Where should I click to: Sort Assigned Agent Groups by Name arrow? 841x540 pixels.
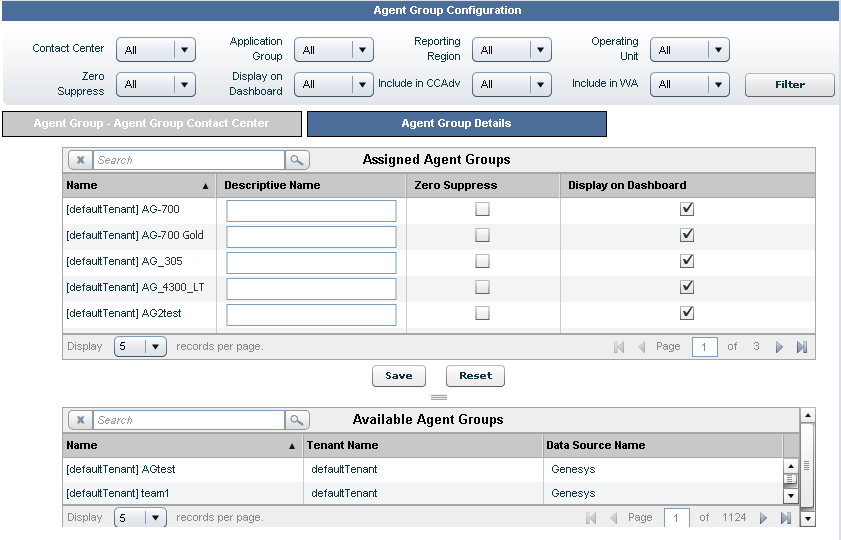[x=205, y=186]
